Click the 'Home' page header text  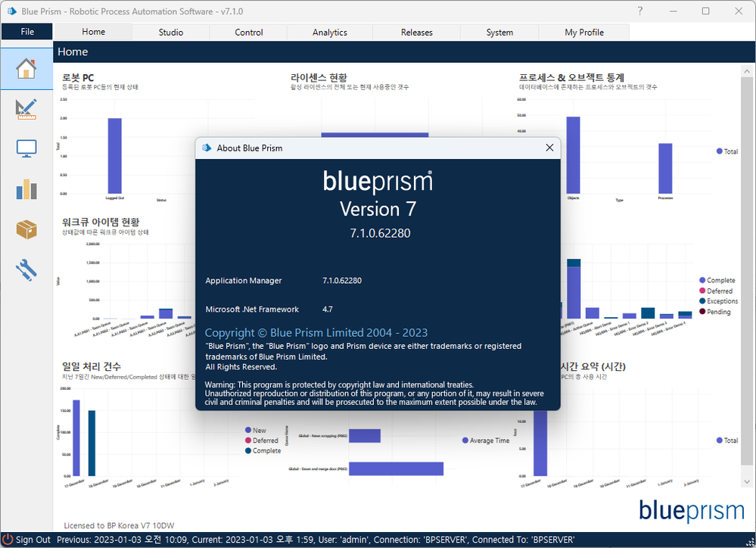point(73,51)
